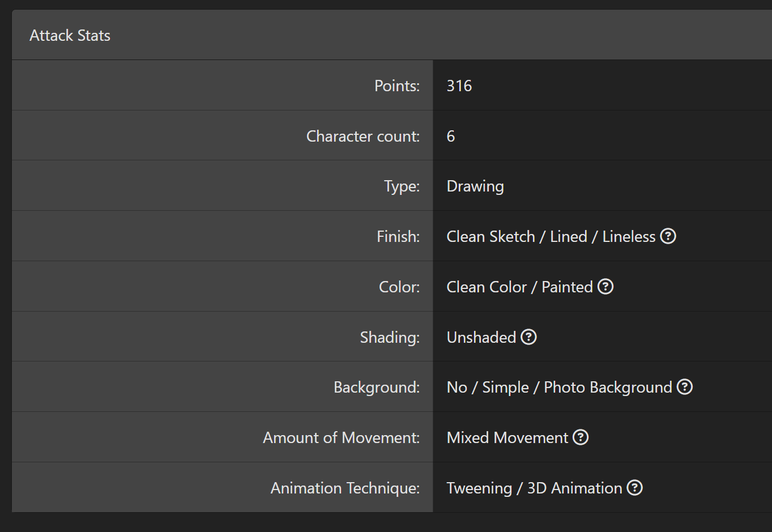This screenshot has height=532, width=772.
Task: Click the Unshaded value text
Action: (x=481, y=338)
